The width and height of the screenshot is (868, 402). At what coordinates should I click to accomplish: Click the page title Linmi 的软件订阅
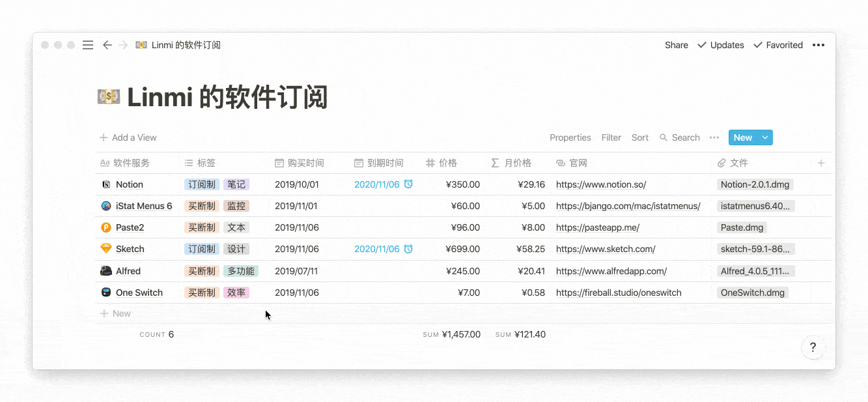(x=227, y=97)
